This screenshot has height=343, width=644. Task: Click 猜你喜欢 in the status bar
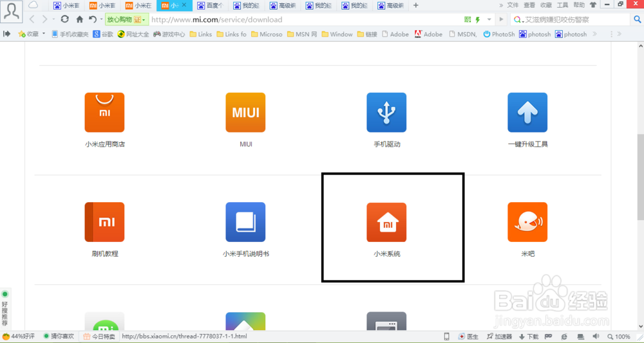pos(59,337)
